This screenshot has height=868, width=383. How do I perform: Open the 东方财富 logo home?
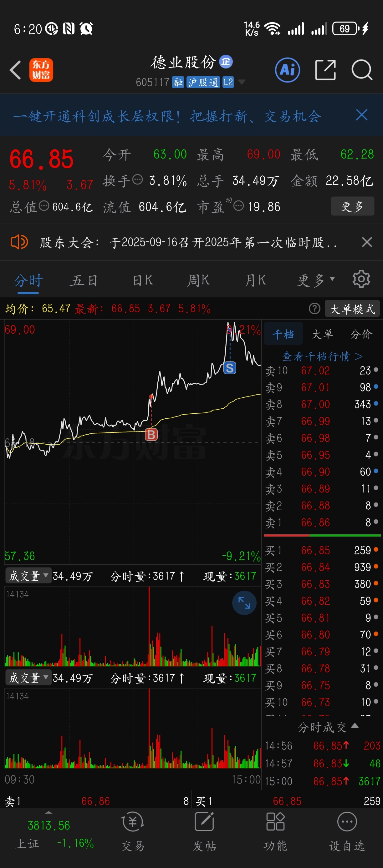point(41,70)
